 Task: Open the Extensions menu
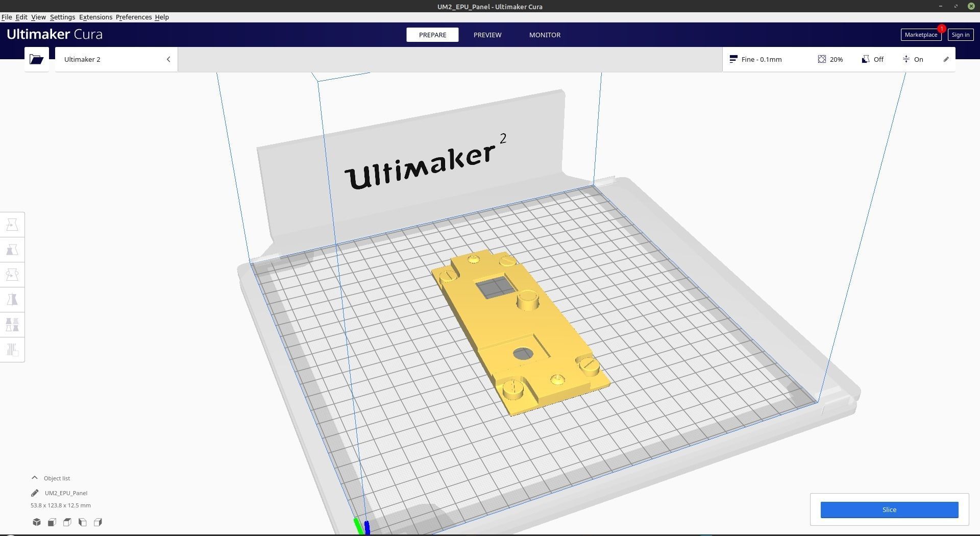[x=95, y=17]
